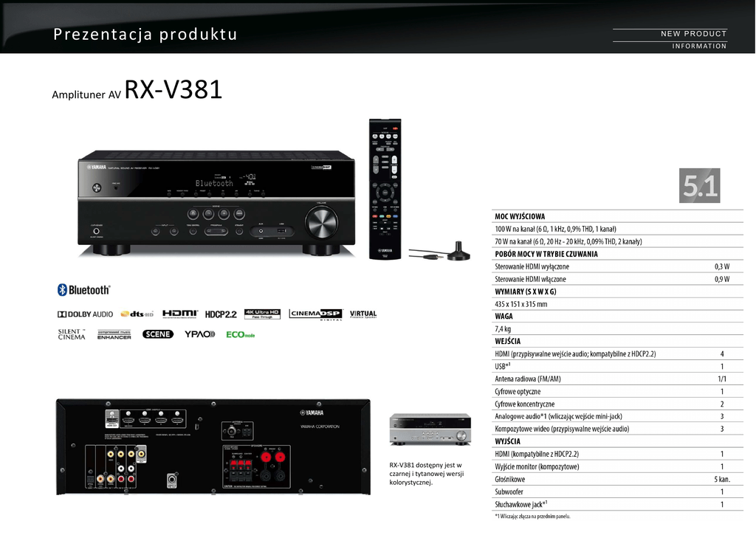The image size is (756, 535).
Task: Click the DTS-HD logo
Action: coord(137,314)
